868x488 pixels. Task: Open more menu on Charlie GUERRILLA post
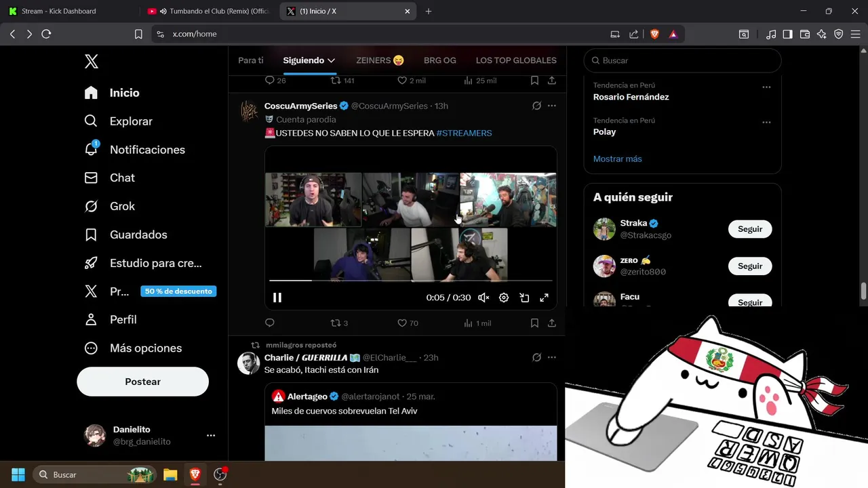coord(552,357)
